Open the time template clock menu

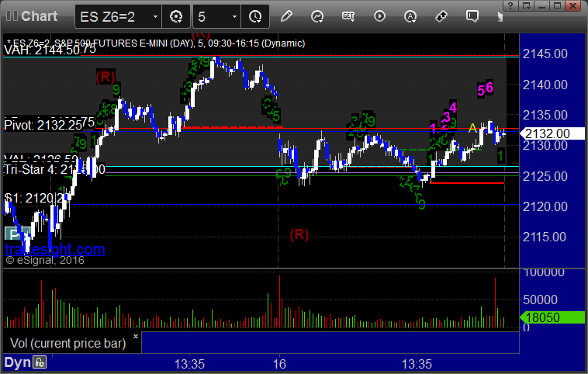(x=255, y=16)
